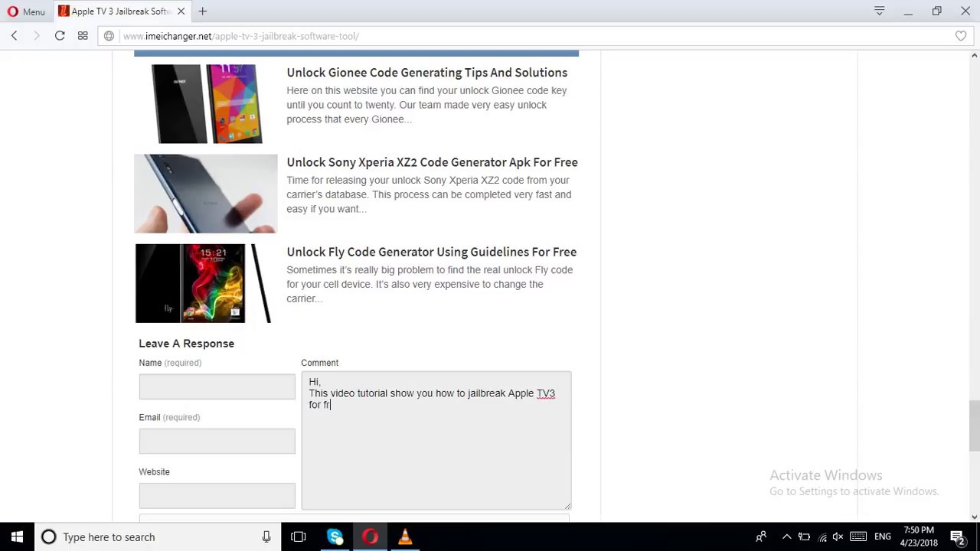Open the clock showing 7:50 PM
980x551 pixels.
pos(920,536)
